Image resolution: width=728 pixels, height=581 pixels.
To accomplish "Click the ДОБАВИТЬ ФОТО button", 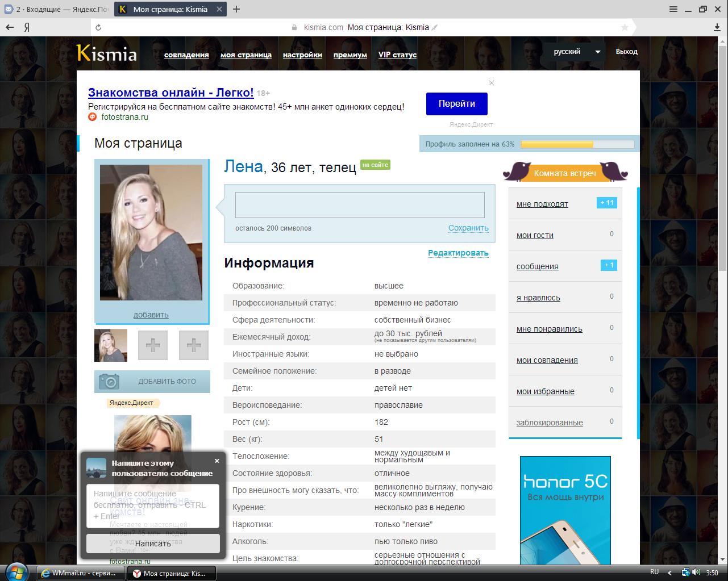I will (x=152, y=381).
